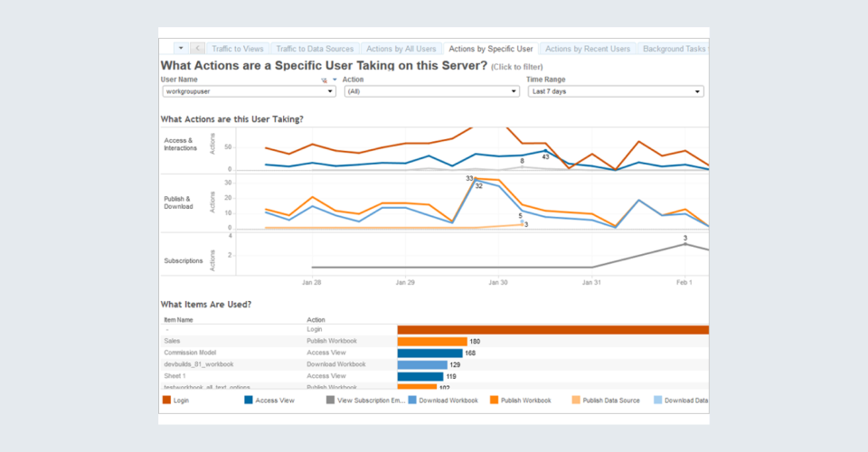Select the Access View legend swatch
This screenshot has height=452, width=868.
[x=248, y=399]
